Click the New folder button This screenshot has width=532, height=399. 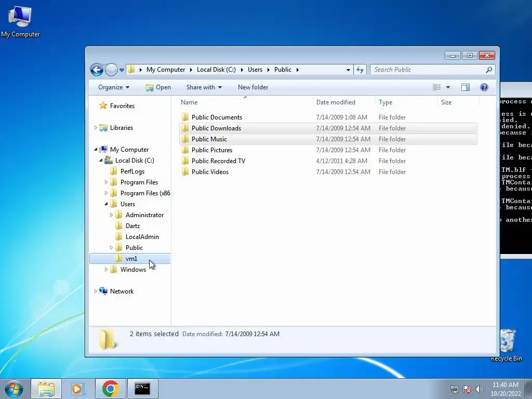(x=253, y=87)
